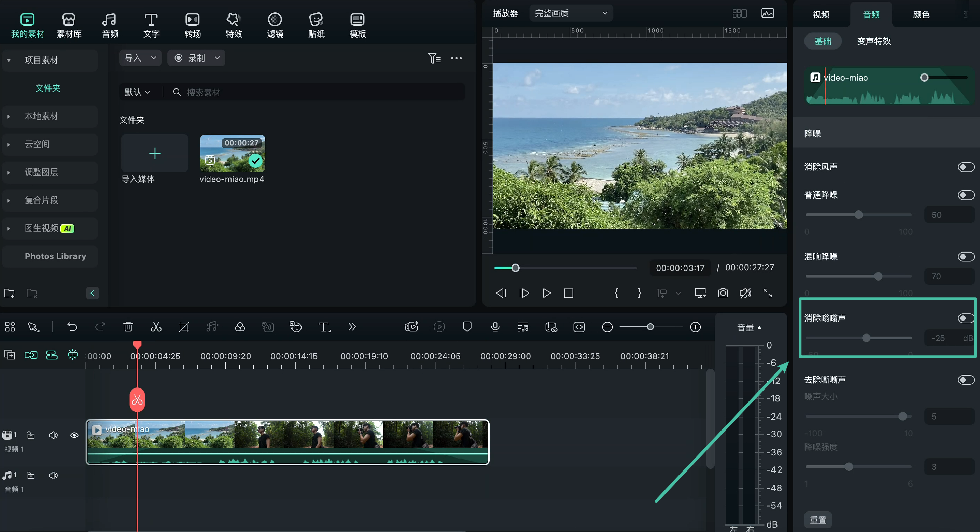
Task: Switch to the 颜色 color tab
Action: click(921, 14)
